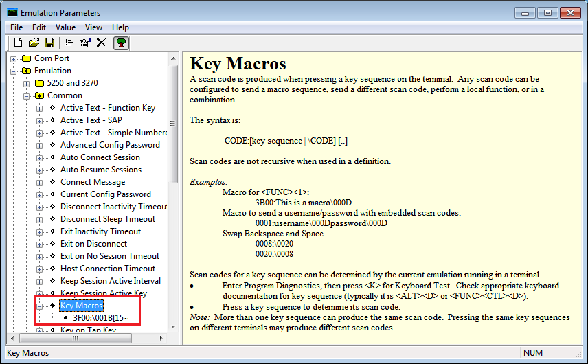Click the Emulation folder icon
The width and height of the screenshot is (588, 364).
(27, 71)
